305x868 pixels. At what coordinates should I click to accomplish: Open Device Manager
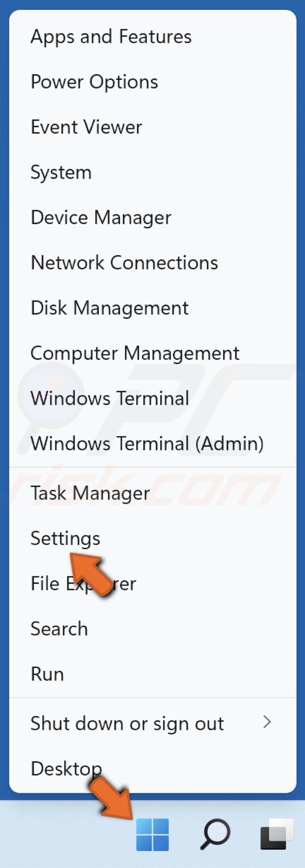click(101, 217)
